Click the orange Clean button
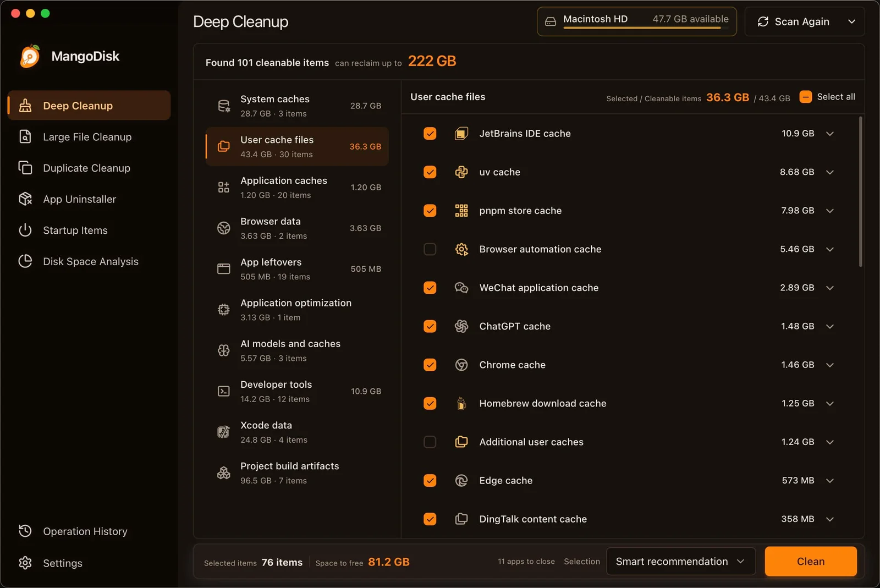Viewport: 880px width, 588px height. pos(811,562)
